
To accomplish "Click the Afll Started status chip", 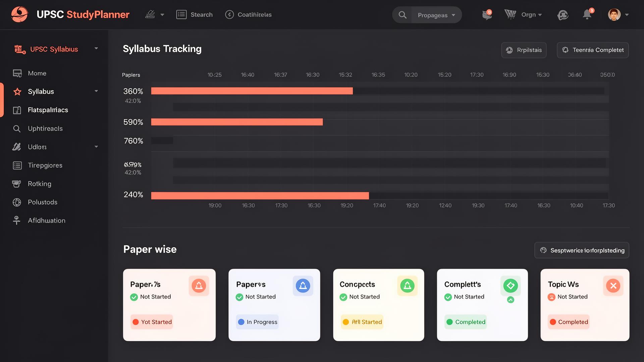I will click(x=362, y=322).
